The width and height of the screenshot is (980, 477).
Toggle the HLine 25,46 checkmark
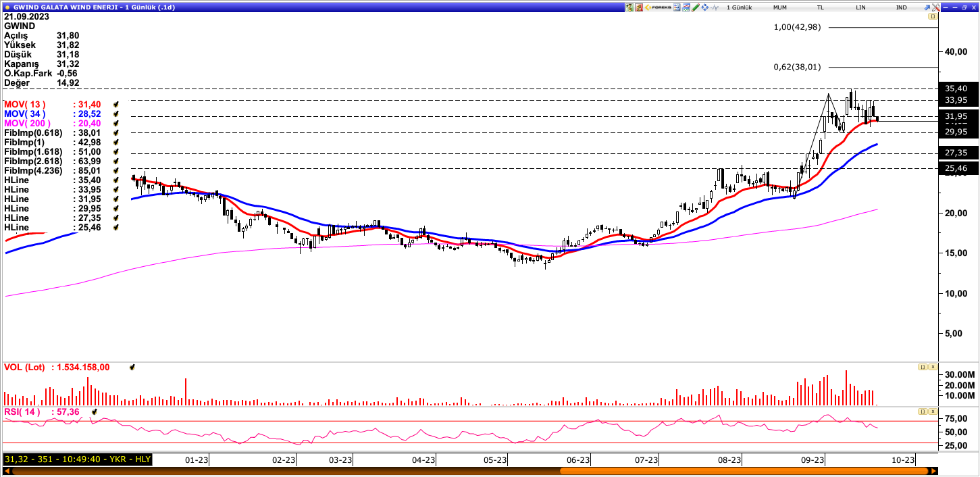(x=116, y=228)
